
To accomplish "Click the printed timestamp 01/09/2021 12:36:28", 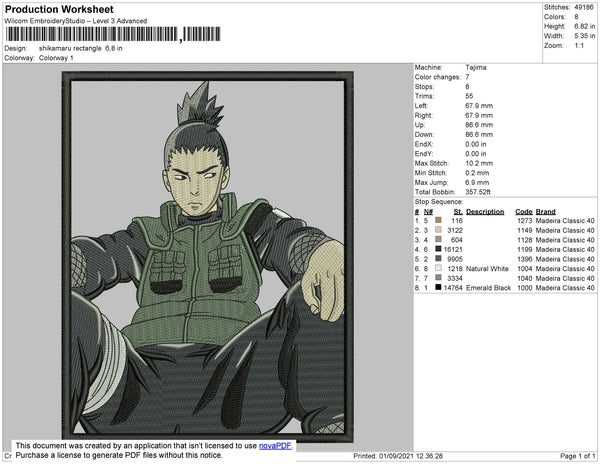I will point(411,456).
